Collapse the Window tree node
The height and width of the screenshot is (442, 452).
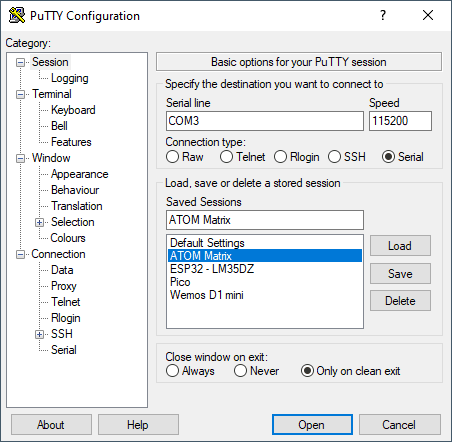tap(21, 158)
